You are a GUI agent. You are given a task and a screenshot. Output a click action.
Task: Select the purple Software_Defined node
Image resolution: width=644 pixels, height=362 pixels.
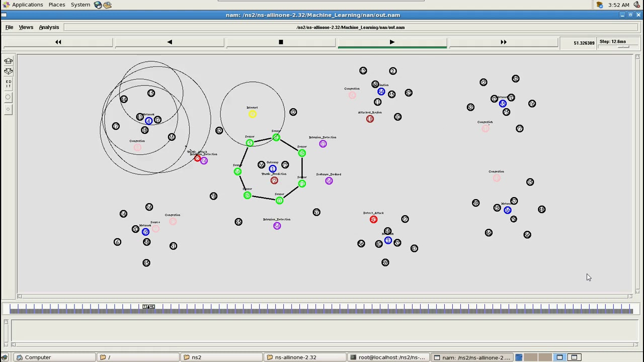[x=329, y=181]
